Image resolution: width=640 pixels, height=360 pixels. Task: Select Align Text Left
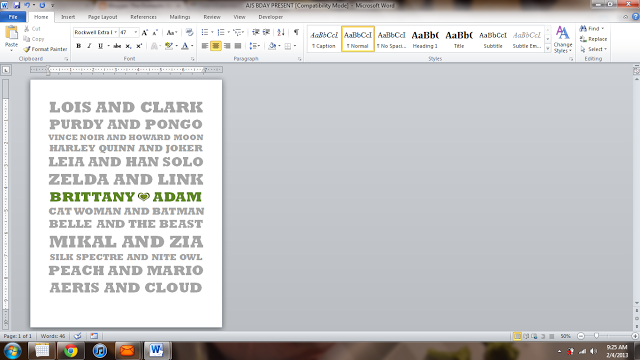point(205,46)
